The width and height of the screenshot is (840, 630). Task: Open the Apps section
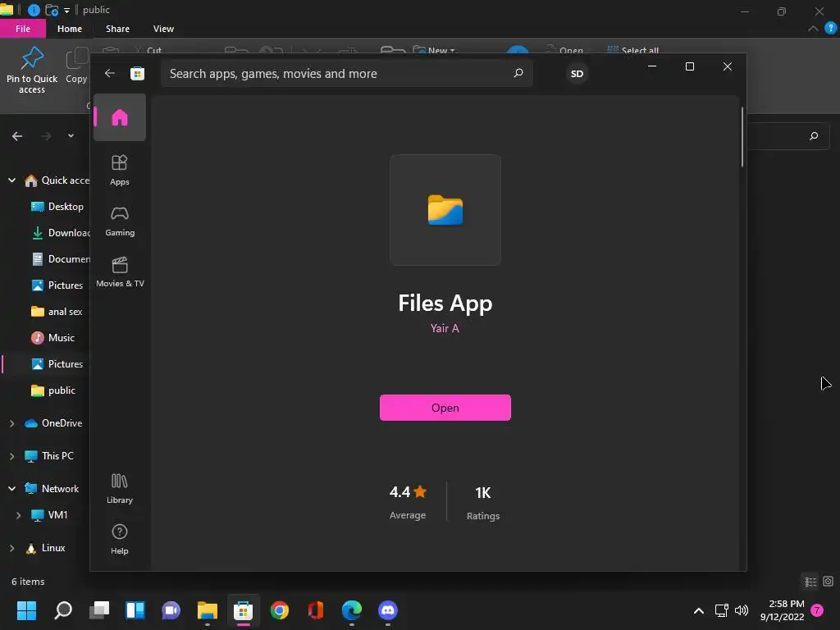click(x=120, y=171)
